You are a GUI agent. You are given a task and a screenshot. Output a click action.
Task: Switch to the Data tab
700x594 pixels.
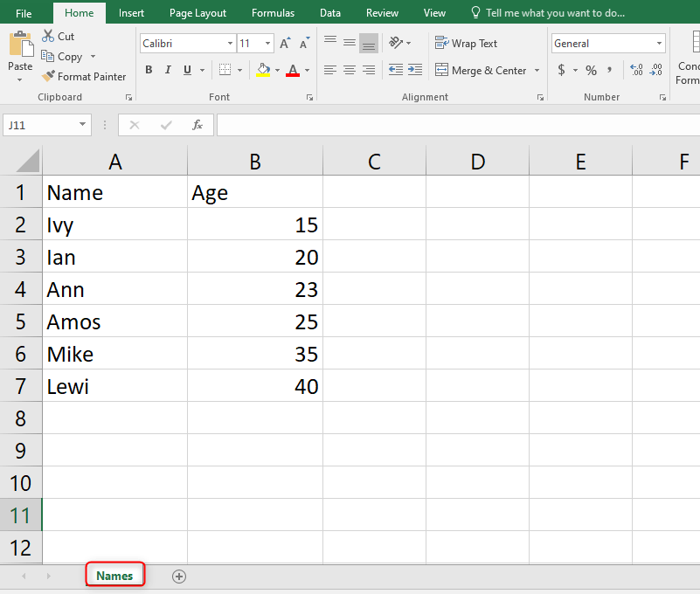330,13
